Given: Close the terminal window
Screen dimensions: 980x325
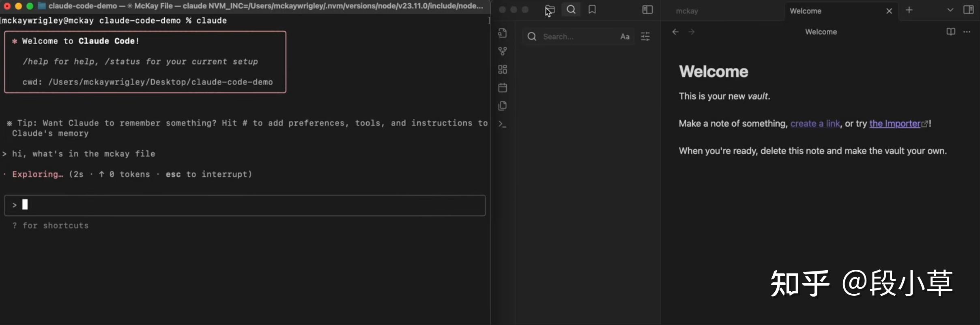Looking at the screenshot, I should (x=7, y=6).
